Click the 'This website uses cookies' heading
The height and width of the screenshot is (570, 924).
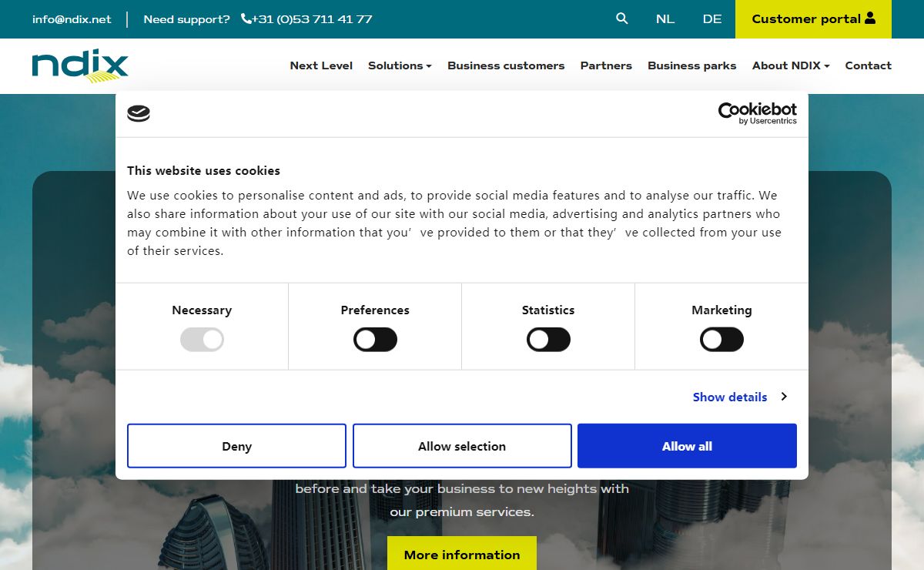click(203, 170)
